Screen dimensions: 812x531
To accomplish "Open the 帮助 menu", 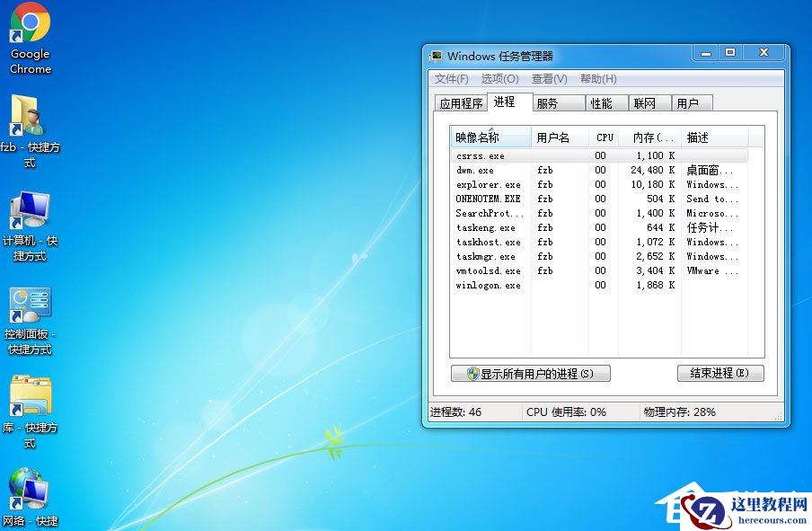I will click(x=598, y=78).
